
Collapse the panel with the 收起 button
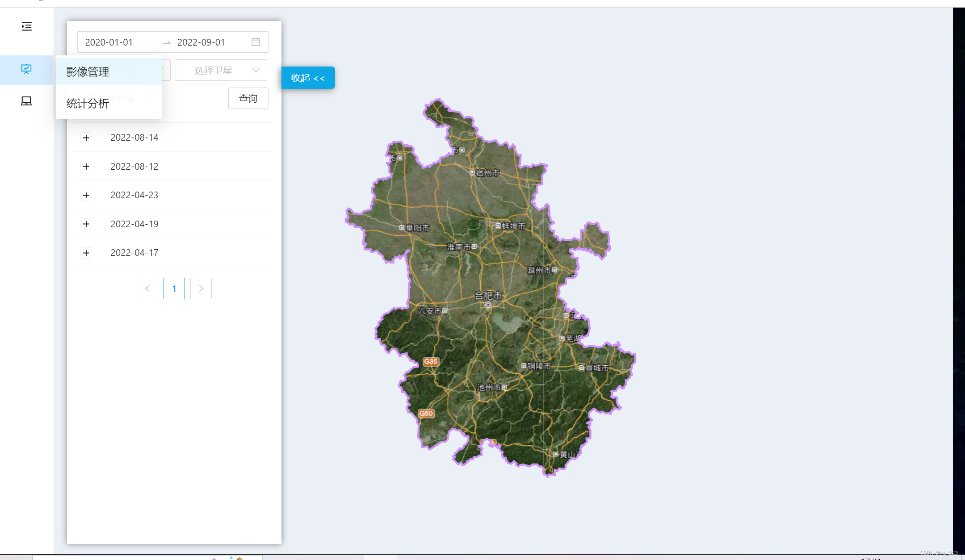coord(308,77)
